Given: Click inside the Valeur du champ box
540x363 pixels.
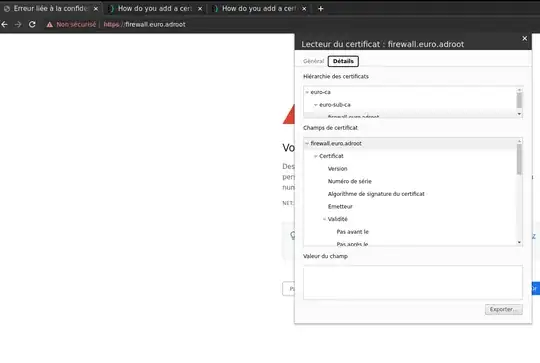Looking at the screenshot, I should tap(413, 282).
